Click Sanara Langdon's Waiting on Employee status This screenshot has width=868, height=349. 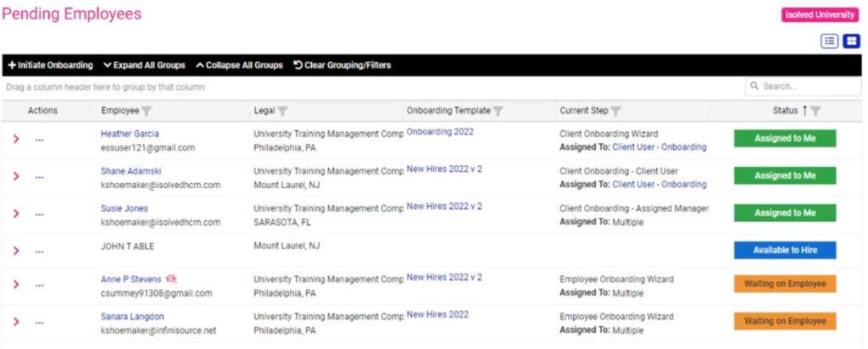coord(785,321)
